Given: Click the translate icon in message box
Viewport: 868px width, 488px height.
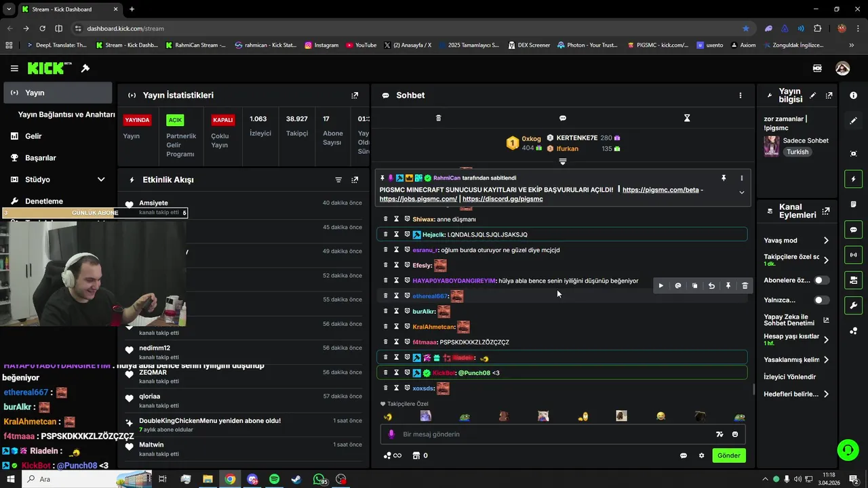Looking at the screenshot, I should pos(719,434).
